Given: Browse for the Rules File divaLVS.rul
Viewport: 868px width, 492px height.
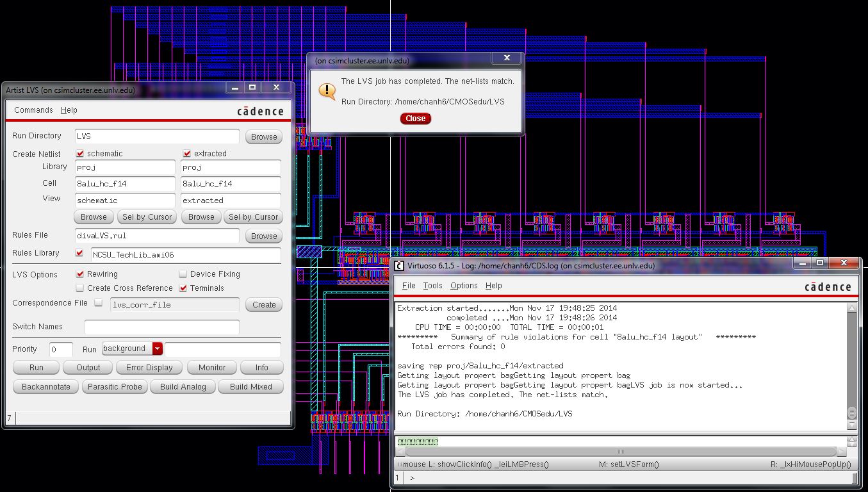Looking at the screenshot, I should [x=263, y=236].
